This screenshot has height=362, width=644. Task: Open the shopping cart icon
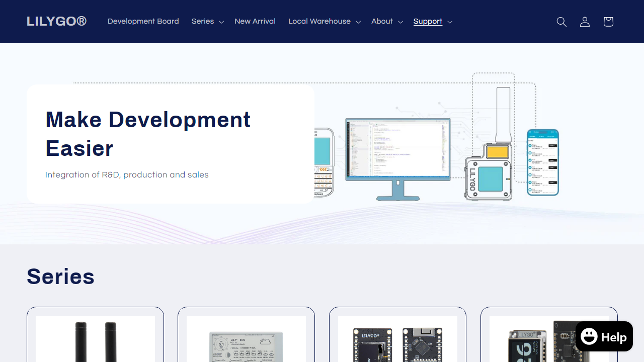tap(608, 22)
